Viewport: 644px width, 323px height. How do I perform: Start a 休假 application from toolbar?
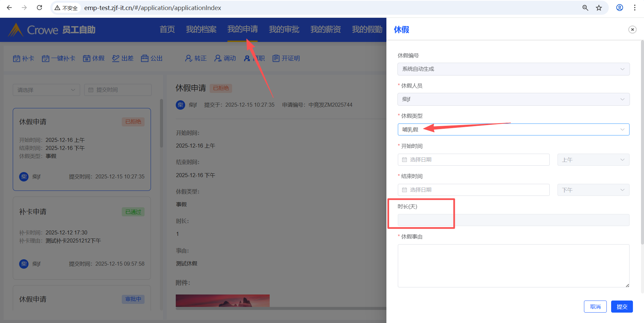[94, 58]
